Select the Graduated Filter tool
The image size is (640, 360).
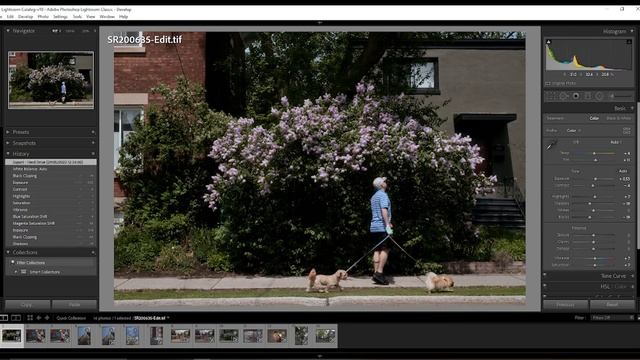(588, 96)
